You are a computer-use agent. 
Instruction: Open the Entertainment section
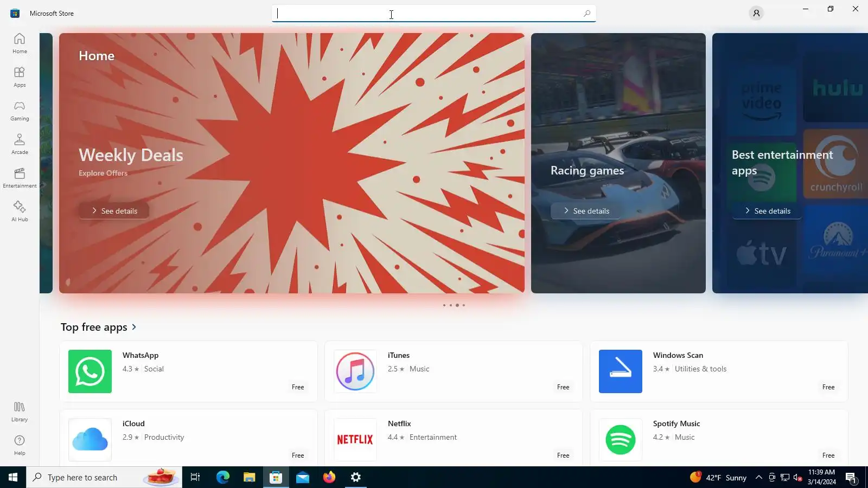(x=20, y=178)
